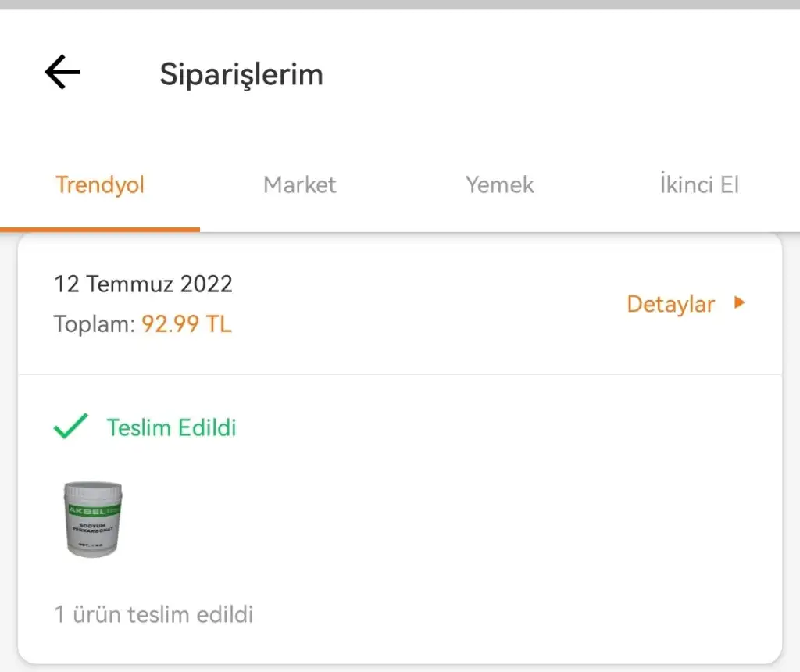Image resolution: width=800 pixels, height=672 pixels.
Task: Switch to the Yemek tab
Action: 499,185
